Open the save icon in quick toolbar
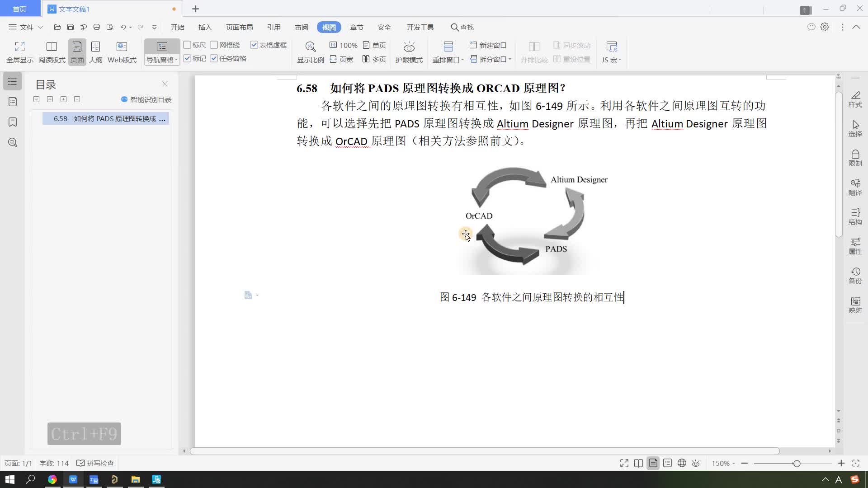Screen dimensions: 868x488 (71, 27)
